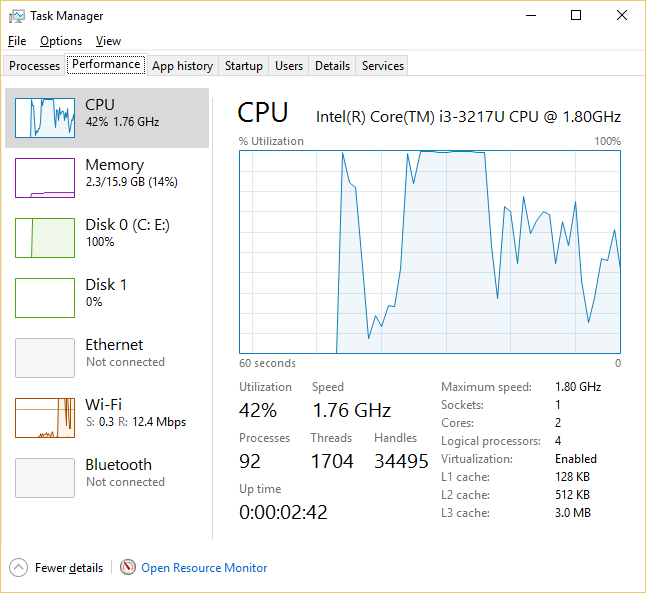Click the 0:00:02:42 up time value

[283, 512]
